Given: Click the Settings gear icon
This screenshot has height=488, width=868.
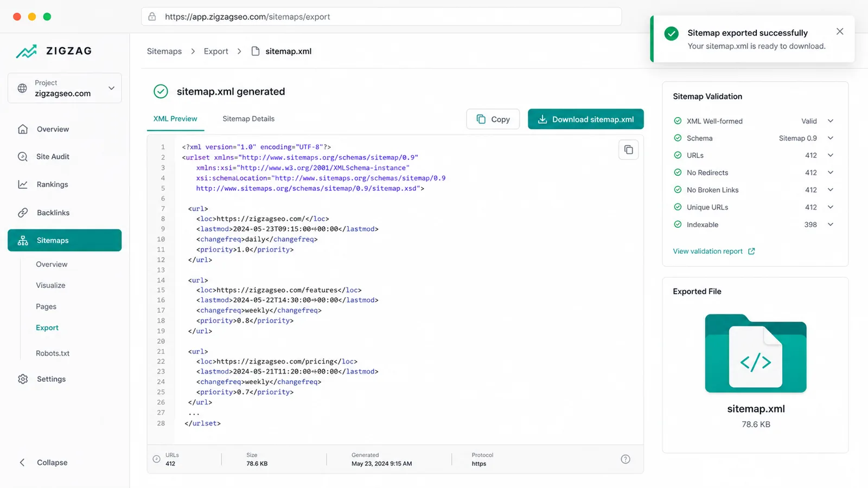Looking at the screenshot, I should pos(23,379).
